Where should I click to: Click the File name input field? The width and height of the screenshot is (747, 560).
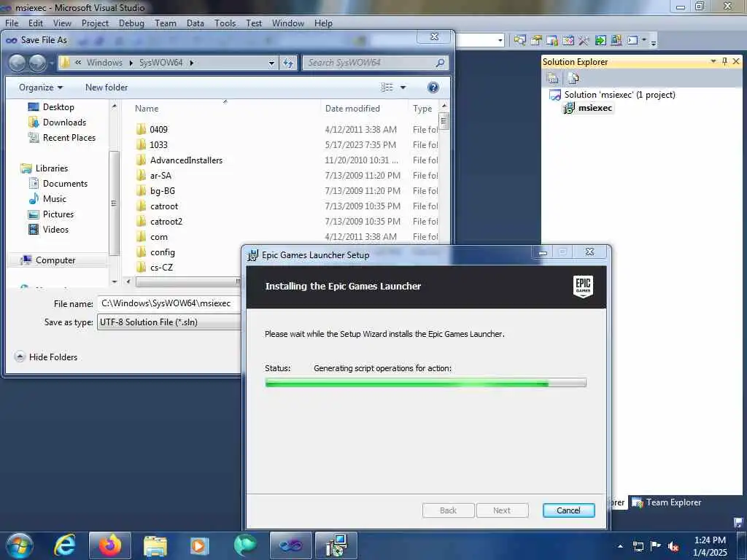tap(169, 303)
